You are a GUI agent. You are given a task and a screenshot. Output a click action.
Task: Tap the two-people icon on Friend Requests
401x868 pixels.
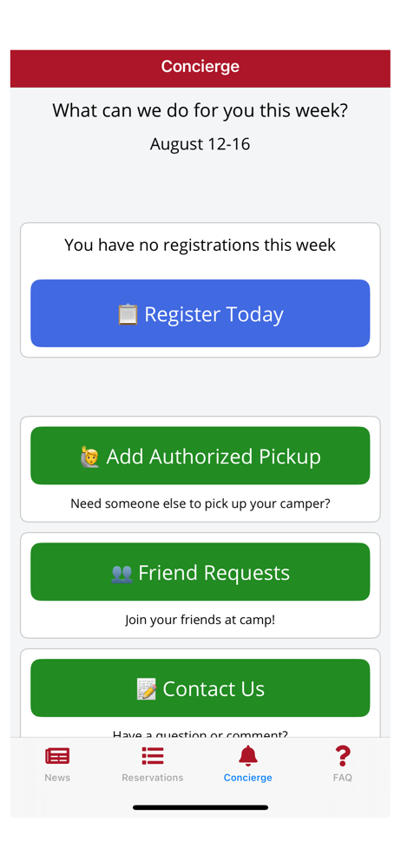click(122, 573)
